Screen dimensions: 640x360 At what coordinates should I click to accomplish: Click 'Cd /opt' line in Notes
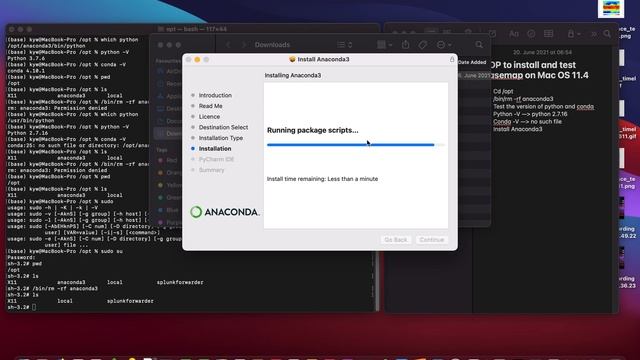point(503,91)
